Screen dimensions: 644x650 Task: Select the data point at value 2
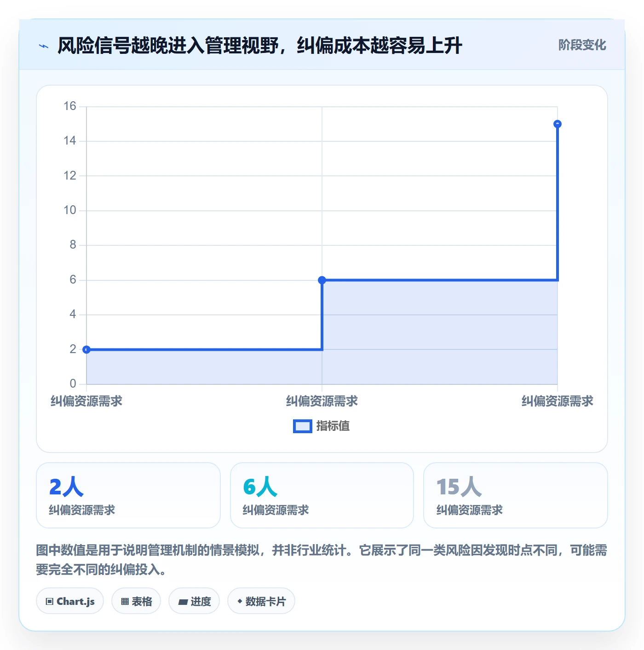point(86,349)
